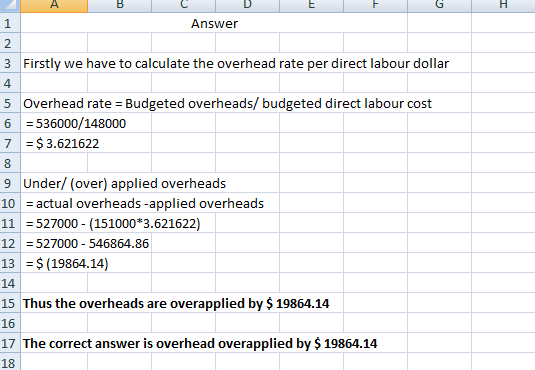Click empty cell F14

pyautogui.click(x=375, y=283)
